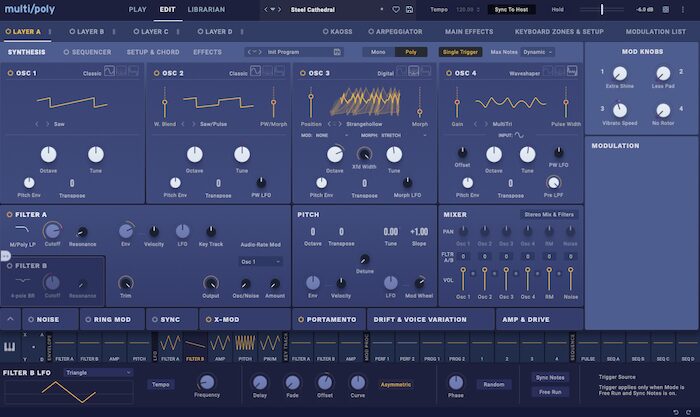Open the MAIN EFFECTS tab
This screenshot has width=700, height=417.
[x=469, y=32]
